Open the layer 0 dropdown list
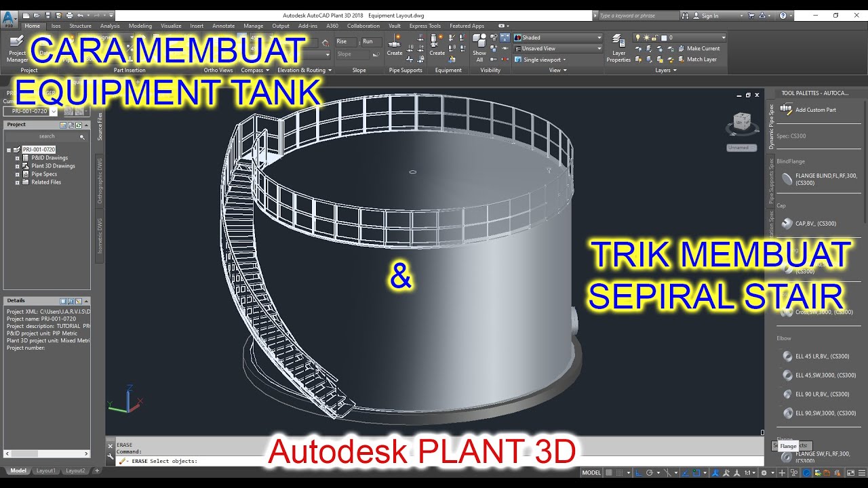868x488 pixels. [x=679, y=38]
